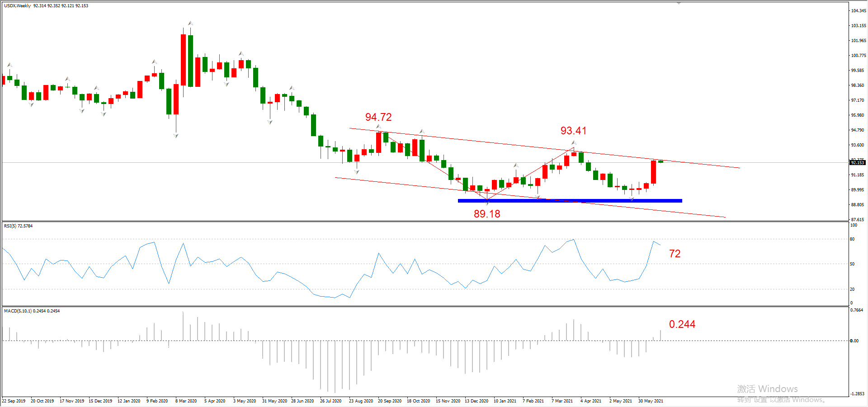Click the RSI value annotation 72
The image size is (868, 407).
675,254
